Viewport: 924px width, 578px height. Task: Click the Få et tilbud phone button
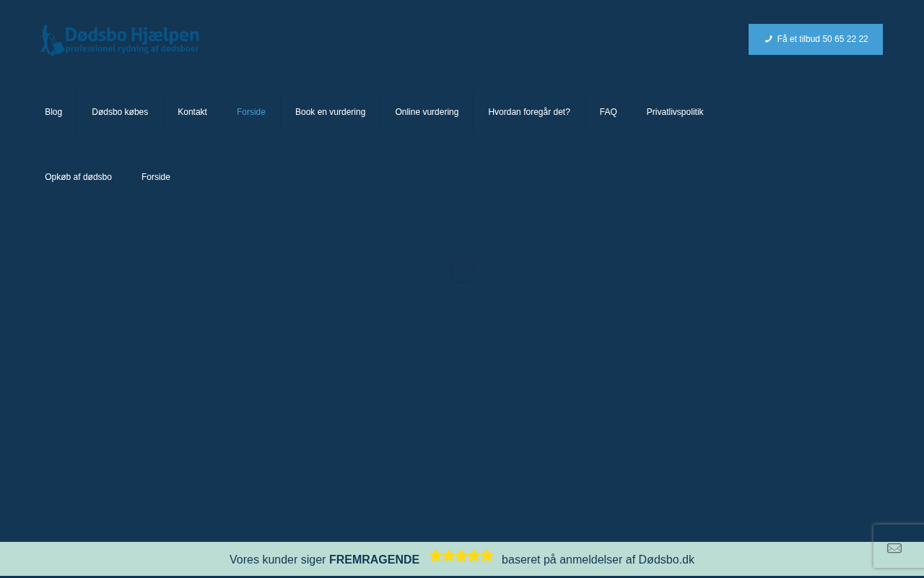coord(816,39)
